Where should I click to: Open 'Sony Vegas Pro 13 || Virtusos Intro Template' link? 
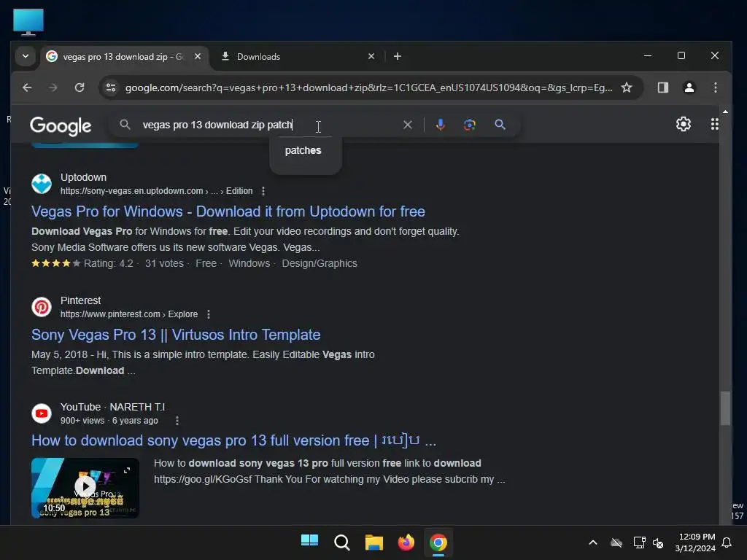click(176, 335)
